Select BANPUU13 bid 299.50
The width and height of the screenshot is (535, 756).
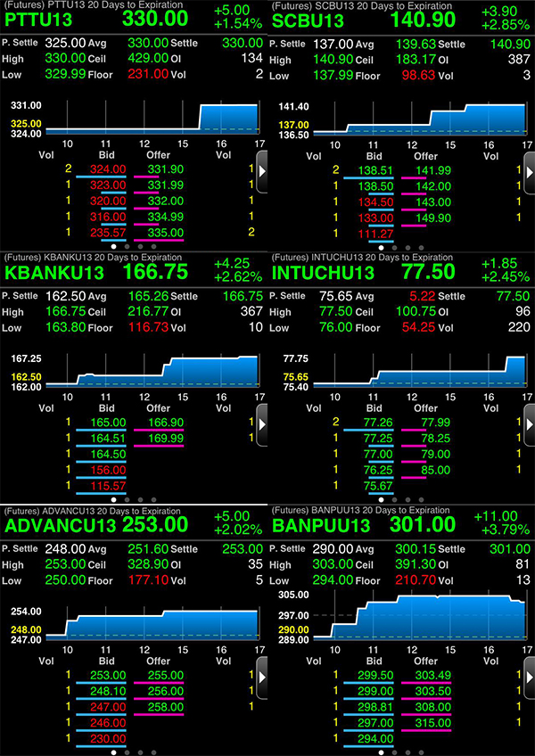click(x=374, y=675)
